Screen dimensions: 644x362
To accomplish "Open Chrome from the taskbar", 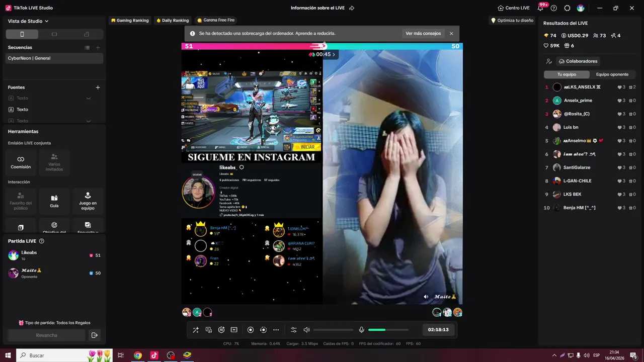I will [138, 355].
